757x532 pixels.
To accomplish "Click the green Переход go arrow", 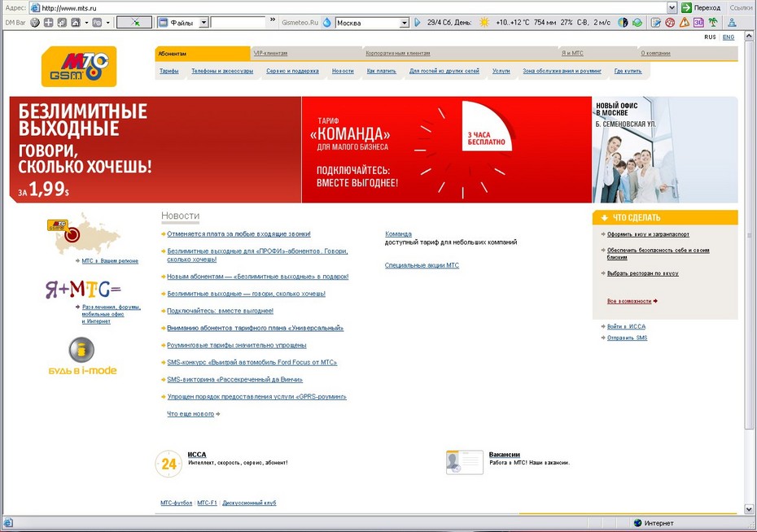I will click(686, 7).
